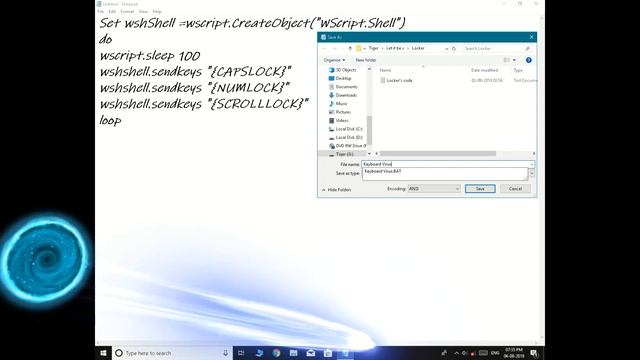This screenshot has height=360, width=640.
Task: Open Microsoft Store from the taskbar
Action: click(x=328, y=353)
